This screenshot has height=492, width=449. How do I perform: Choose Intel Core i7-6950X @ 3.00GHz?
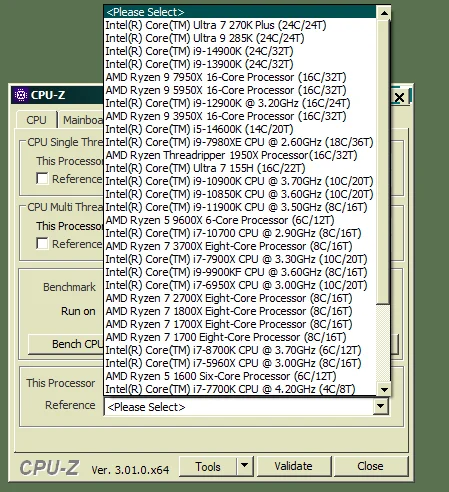(240, 285)
